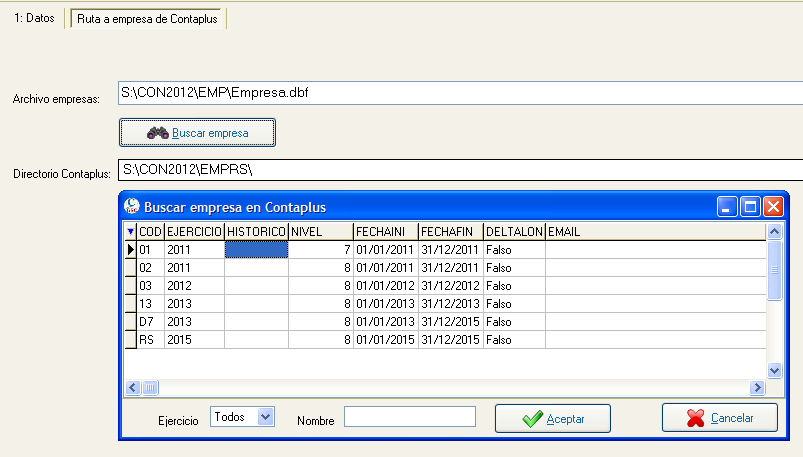803x457 pixels.
Task: Click the green checkmark on Aceptar
Action: point(533,418)
